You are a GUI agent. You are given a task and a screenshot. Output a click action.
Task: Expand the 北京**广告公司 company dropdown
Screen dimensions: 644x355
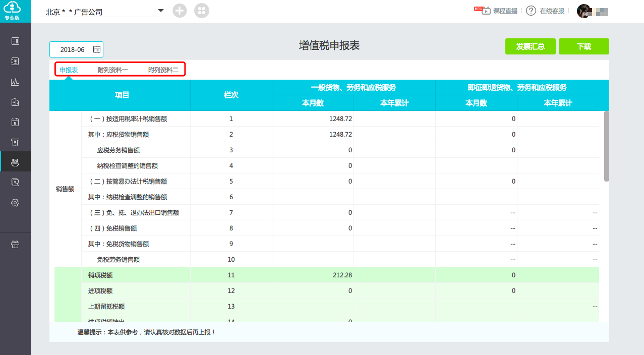(x=160, y=11)
